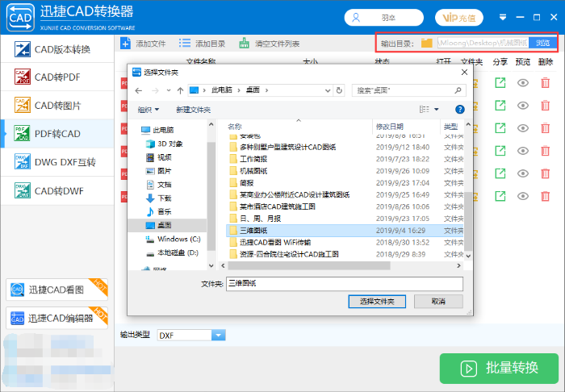This screenshot has width=565, height=392.
Task: Select CAD转DWF conversion option
Action: 57,190
